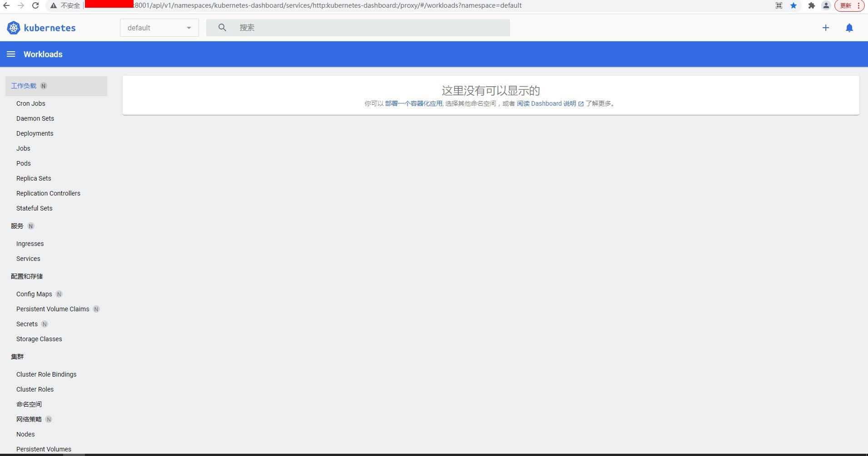Expand the 配置和存储 section
868x456 pixels.
27,276
